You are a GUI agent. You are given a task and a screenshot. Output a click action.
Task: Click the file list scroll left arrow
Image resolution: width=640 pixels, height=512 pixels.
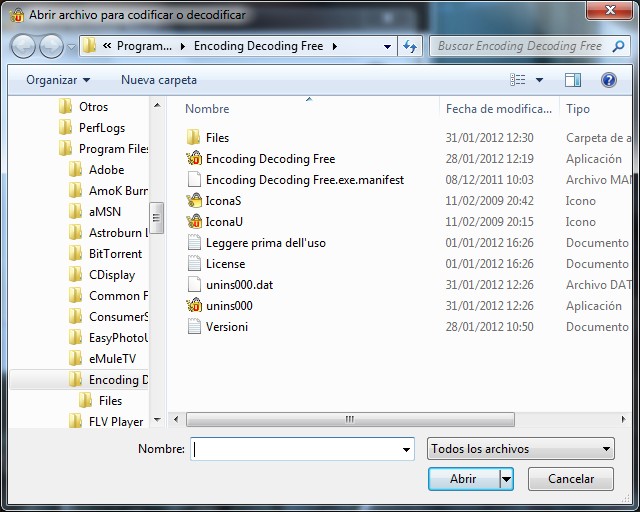point(176,419)
